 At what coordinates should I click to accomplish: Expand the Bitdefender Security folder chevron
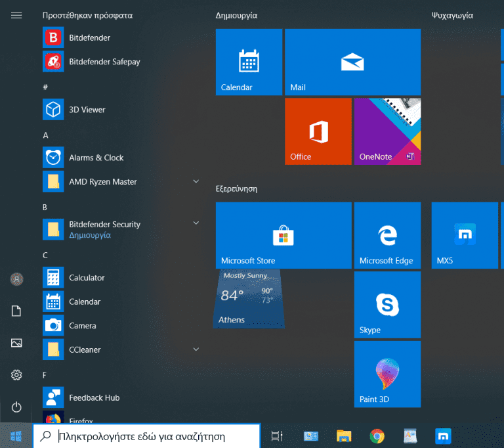click(196, 223)
